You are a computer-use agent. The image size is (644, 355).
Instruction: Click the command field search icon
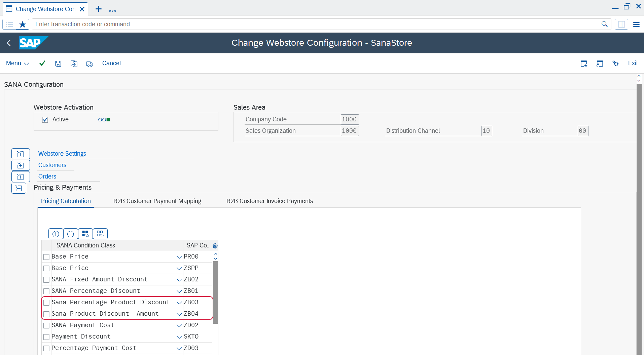click(604, 24)
